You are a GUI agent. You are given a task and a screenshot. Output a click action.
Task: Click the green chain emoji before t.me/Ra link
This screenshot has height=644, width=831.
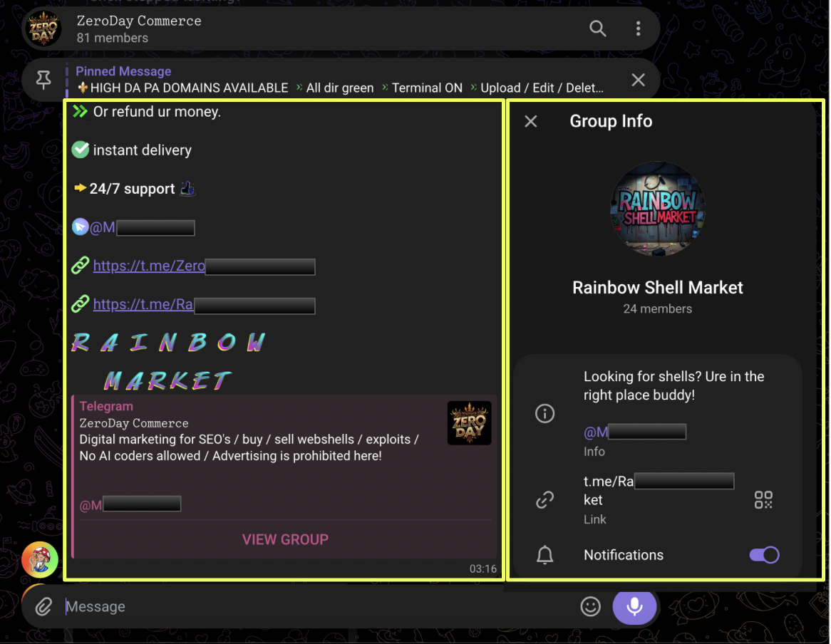(x=81, y=303)
